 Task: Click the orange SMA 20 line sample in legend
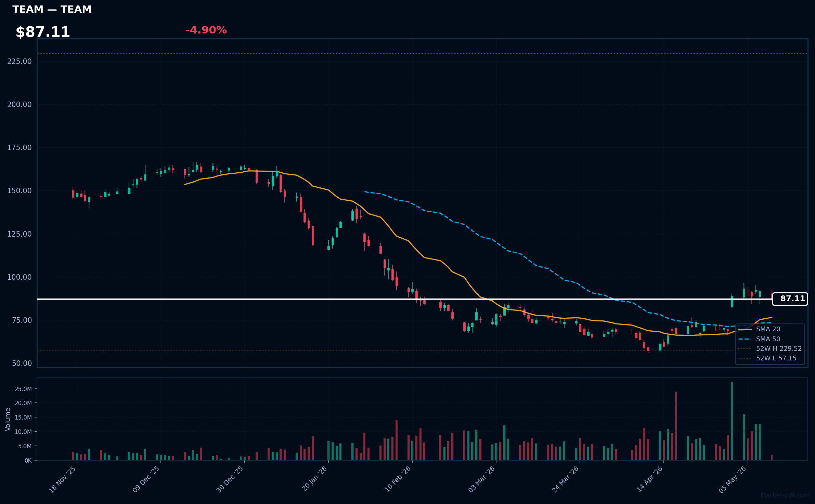pos(745,329)
